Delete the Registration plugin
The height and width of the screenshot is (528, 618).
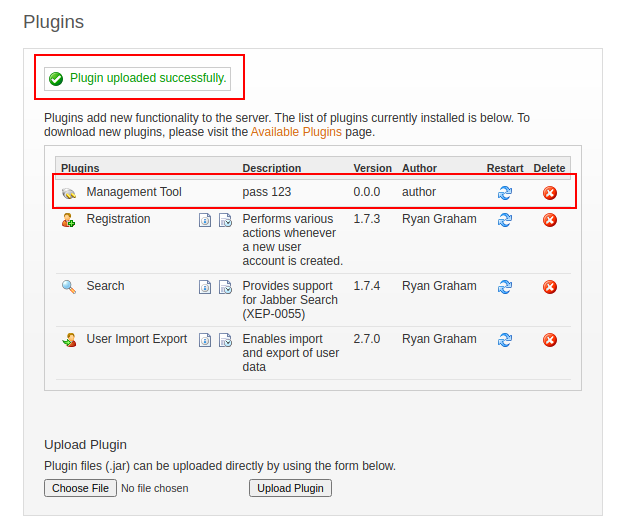549,220
